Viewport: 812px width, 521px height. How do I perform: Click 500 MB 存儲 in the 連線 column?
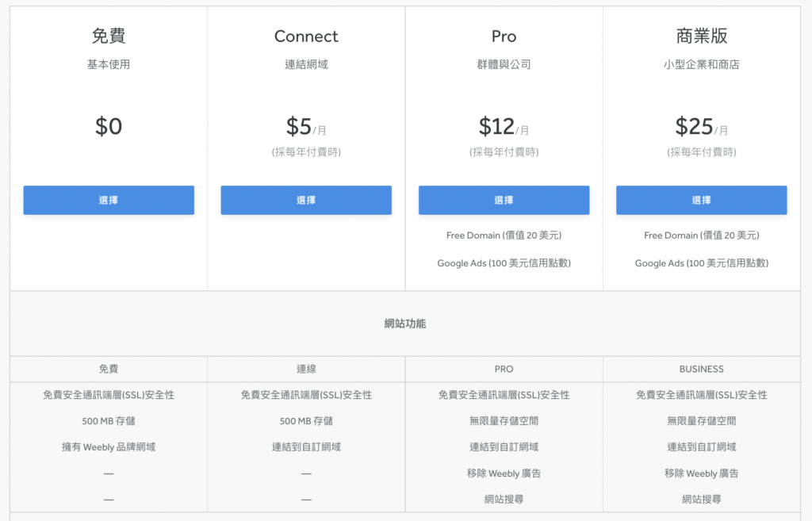[x=306, y=421]
